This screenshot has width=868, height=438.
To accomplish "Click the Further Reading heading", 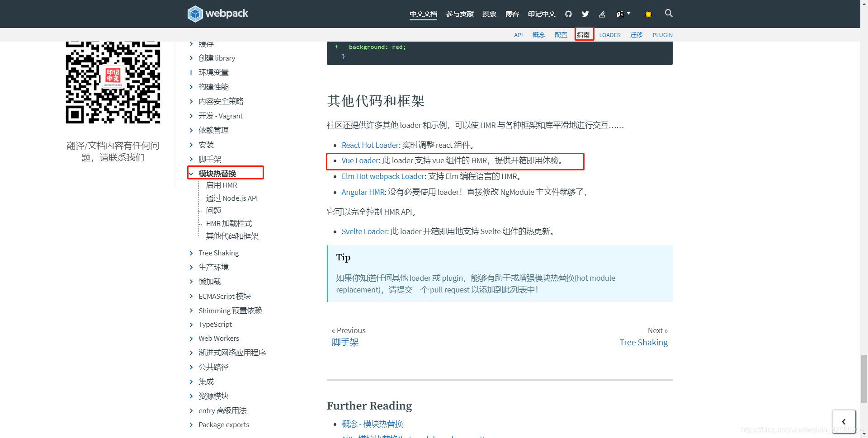I will (369, 406).
